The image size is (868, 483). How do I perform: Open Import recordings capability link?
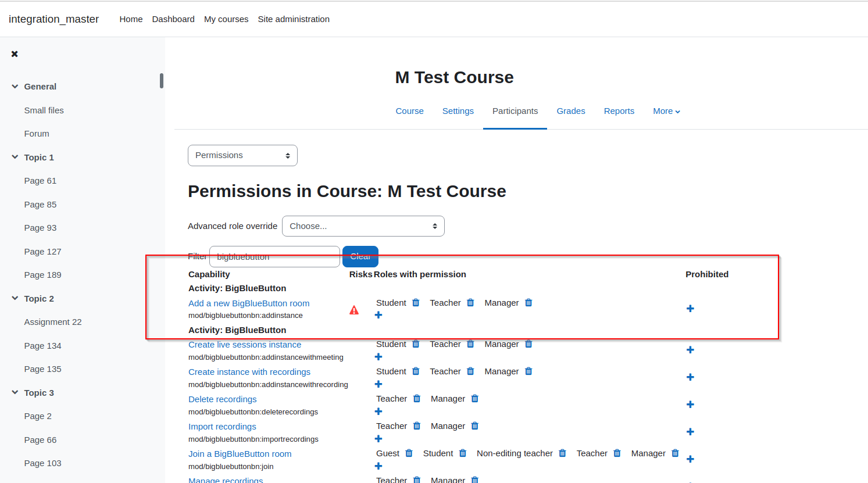[222, 427]
